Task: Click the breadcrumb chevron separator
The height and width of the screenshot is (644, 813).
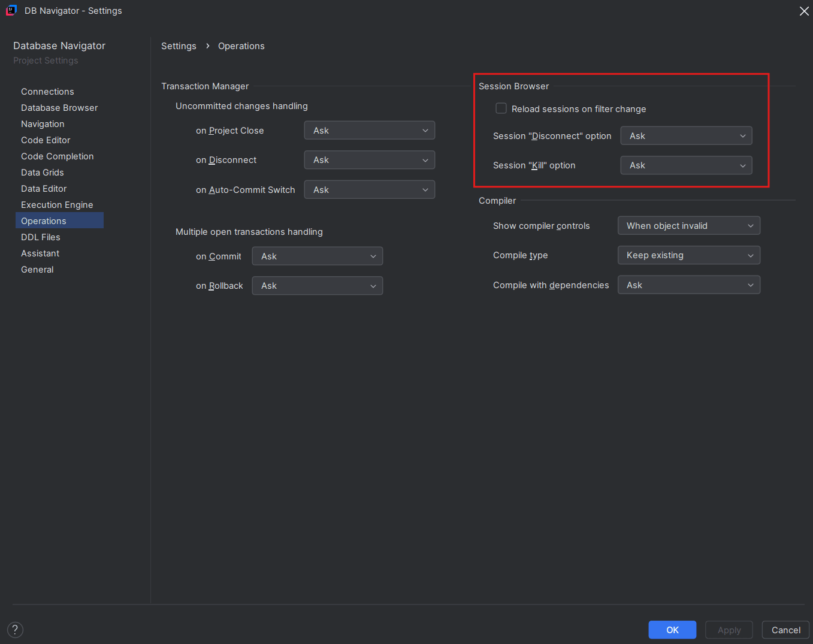Action: pos(207,46)
